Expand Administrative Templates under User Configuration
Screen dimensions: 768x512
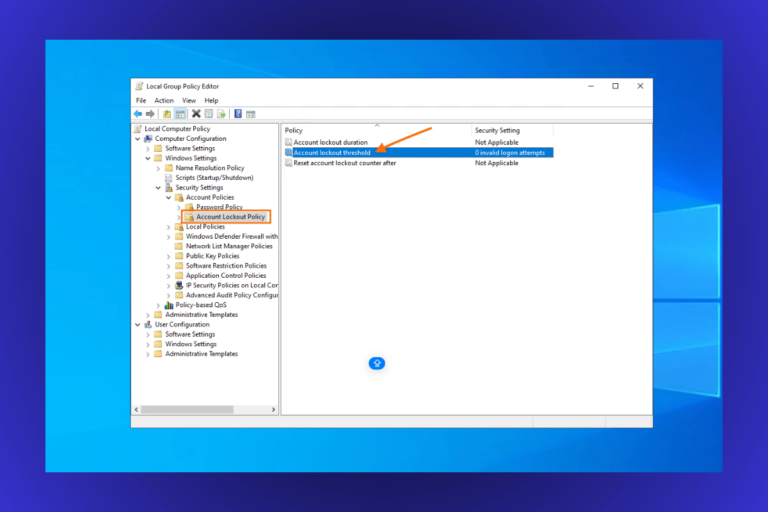coord(148,354)
